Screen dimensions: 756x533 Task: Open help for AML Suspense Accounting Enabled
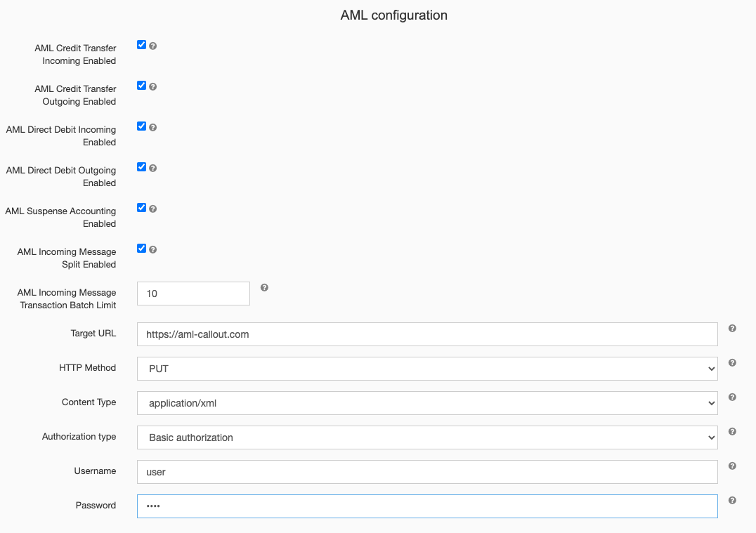point(154,208)
